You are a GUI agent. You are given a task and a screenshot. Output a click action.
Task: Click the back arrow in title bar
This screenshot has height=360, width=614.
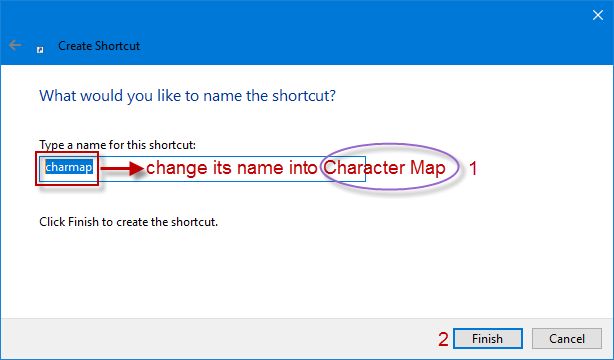coord(15,45)
